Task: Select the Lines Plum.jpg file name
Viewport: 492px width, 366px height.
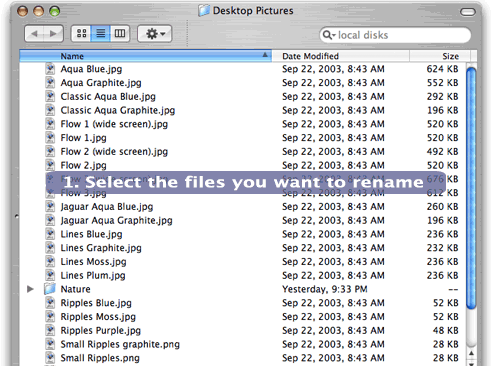Action: pyautogui.click(x=93, y=276)
